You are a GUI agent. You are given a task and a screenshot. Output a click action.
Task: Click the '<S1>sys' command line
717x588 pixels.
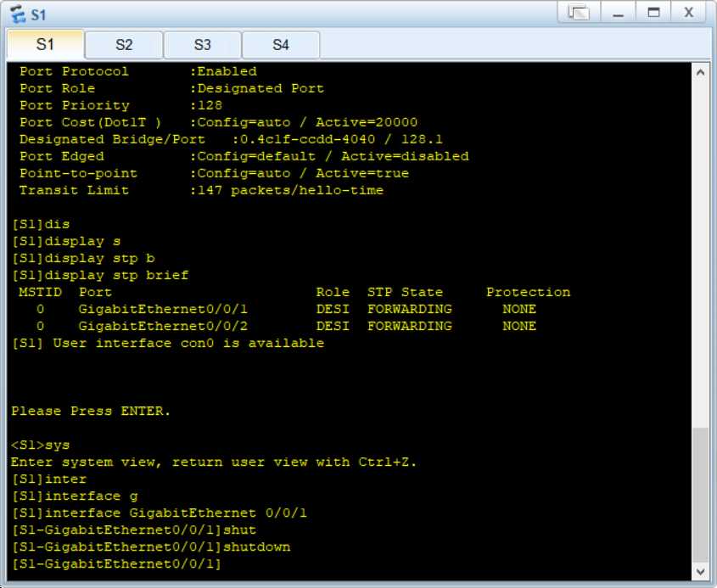tap(41, 445)
